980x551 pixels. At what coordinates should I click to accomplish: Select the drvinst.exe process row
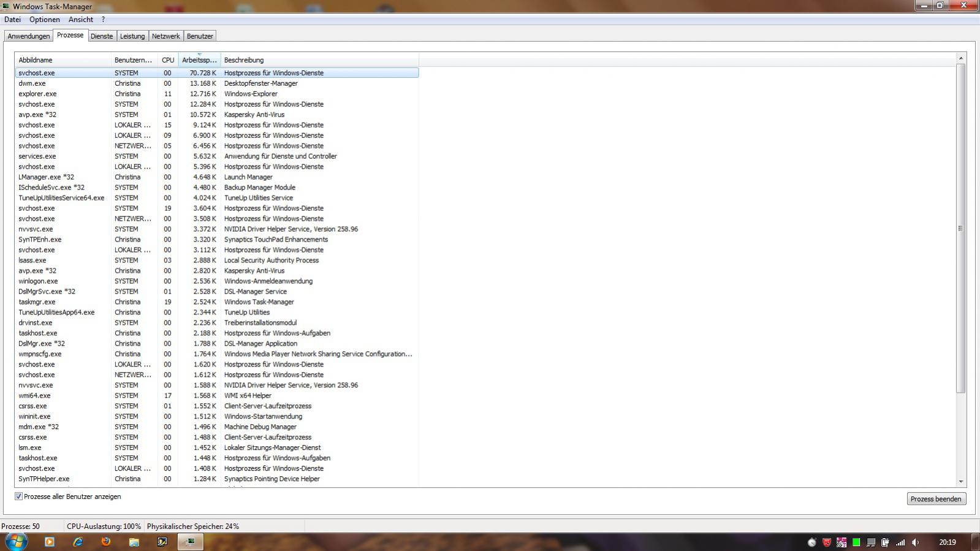(216, 323)
